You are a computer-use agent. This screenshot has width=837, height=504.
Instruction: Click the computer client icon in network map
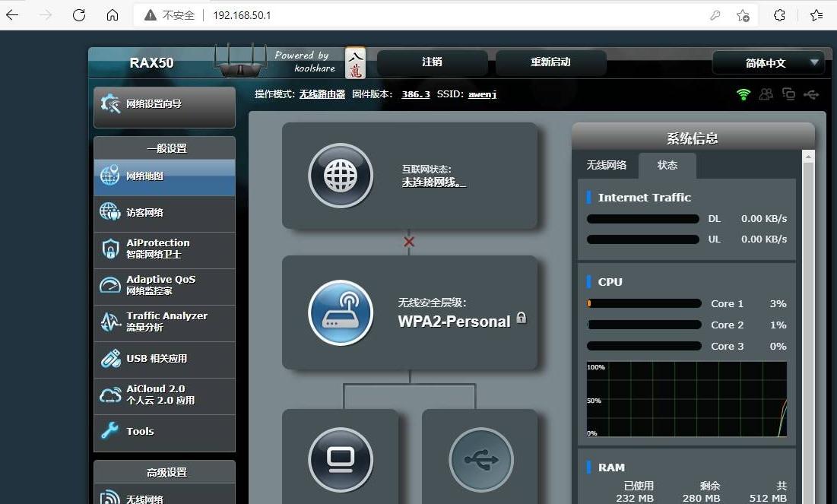341,459
